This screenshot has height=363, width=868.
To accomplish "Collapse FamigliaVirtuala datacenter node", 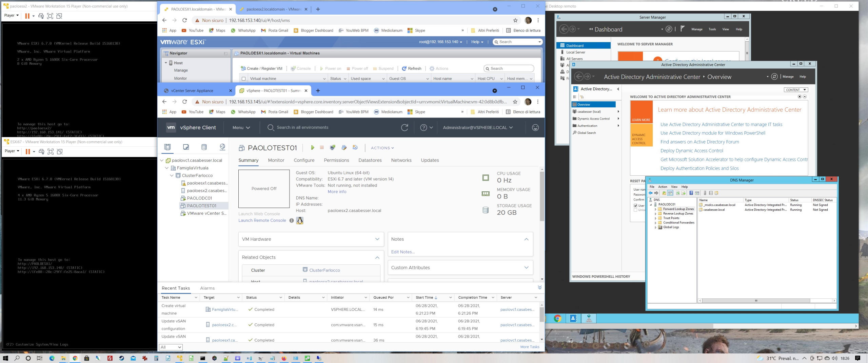I will [167, 168].
